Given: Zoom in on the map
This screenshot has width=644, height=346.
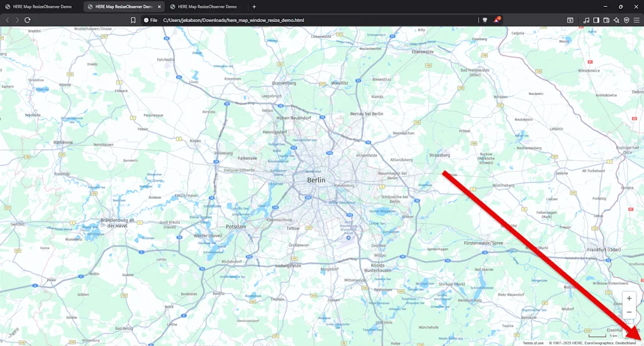Looking at the screenshot, I should [x=629, y=298].
